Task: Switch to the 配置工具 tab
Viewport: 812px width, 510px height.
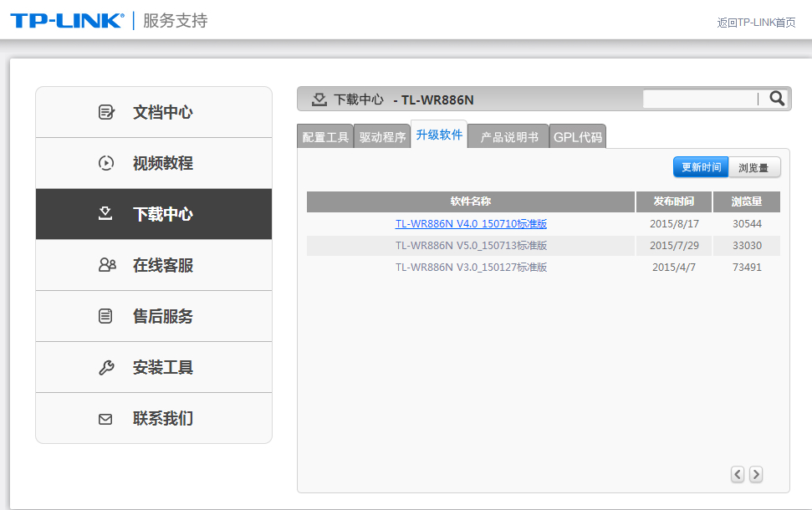Action: [325, 137]
